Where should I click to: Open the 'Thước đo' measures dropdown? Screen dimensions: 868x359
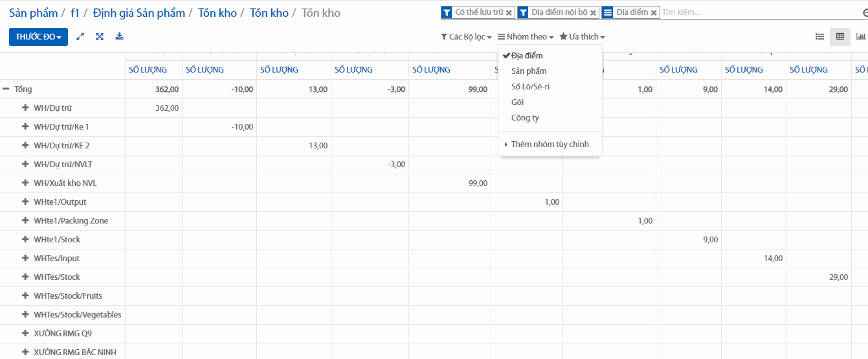pyautogui.click(x=38, y=37)
